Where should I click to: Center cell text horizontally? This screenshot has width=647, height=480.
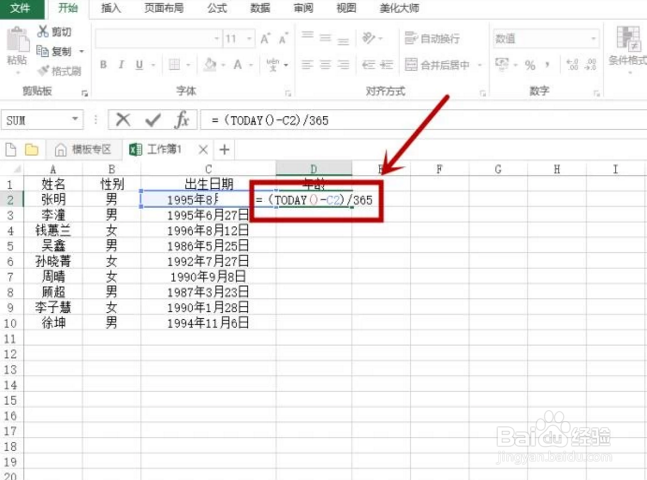tap(326, 64)
